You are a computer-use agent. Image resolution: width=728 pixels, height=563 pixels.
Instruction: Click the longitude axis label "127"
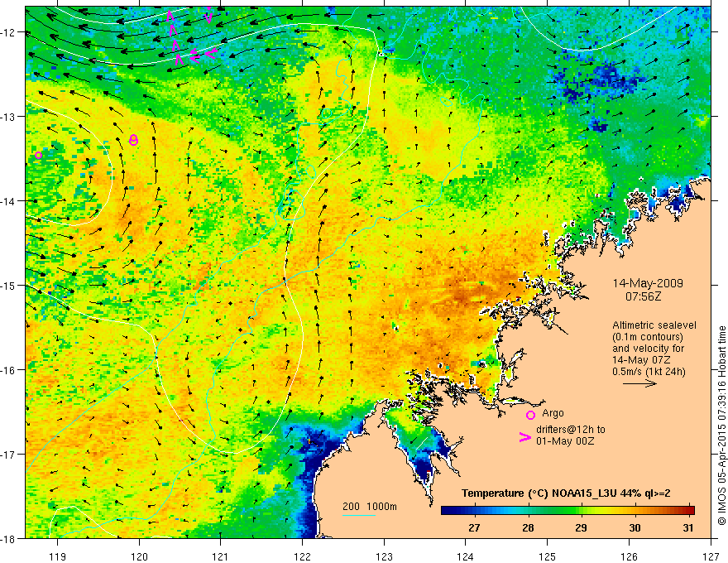711,556
